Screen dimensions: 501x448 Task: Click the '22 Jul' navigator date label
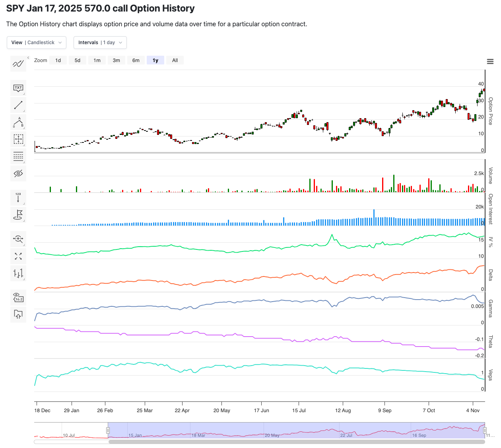[x=346, y=435]
